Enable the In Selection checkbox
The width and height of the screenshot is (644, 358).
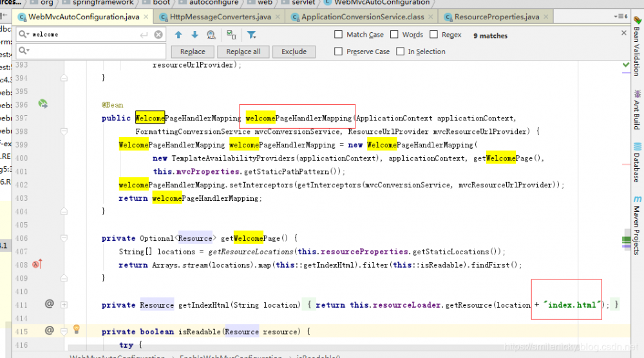click(400, 52)
